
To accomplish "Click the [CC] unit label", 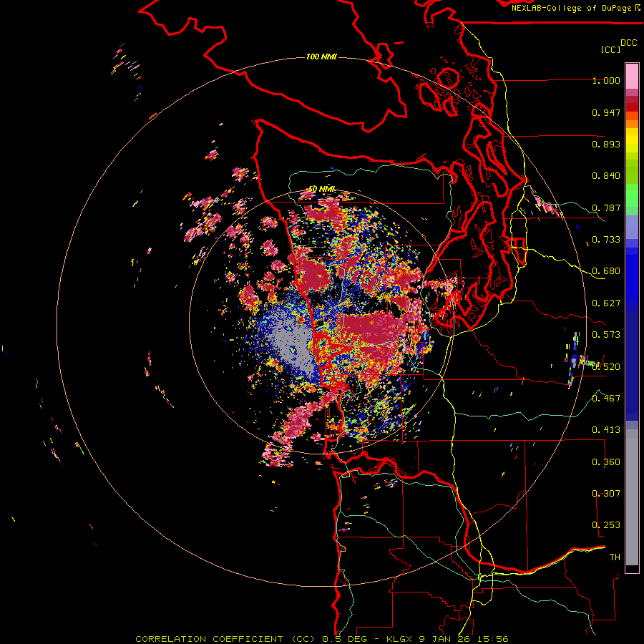I will coord(610,49).
